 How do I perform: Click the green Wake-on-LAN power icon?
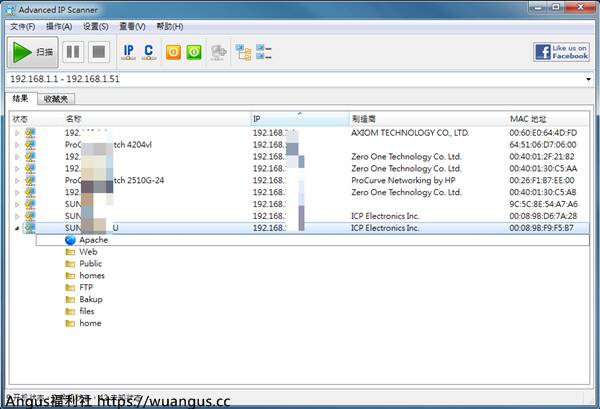coord(194,52)
